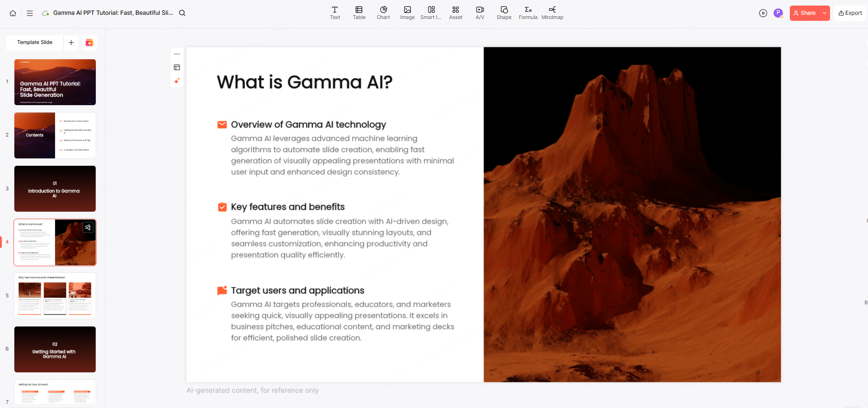Select slide 2 Contents thumbnail
This screenshot has width=868, height=408.
point(55,135)
